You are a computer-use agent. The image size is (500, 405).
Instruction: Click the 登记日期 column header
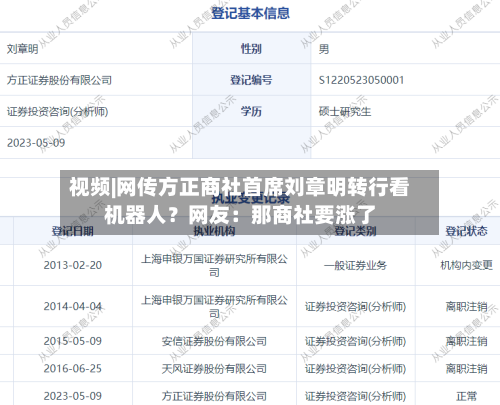[73, 231]
